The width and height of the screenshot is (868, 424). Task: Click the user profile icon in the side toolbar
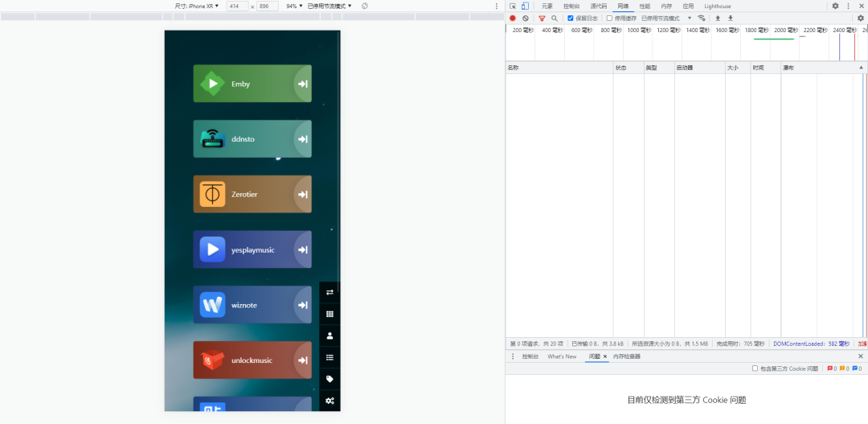[x=330, y=335]
